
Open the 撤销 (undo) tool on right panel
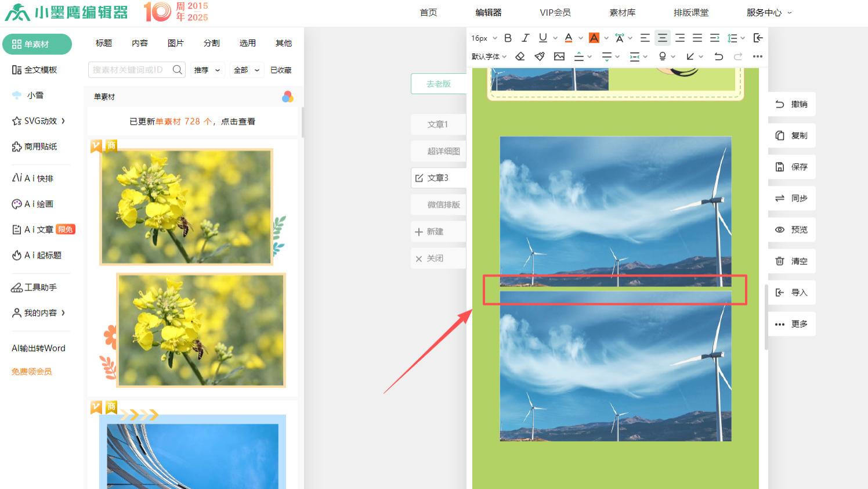[x=791, y=104]
